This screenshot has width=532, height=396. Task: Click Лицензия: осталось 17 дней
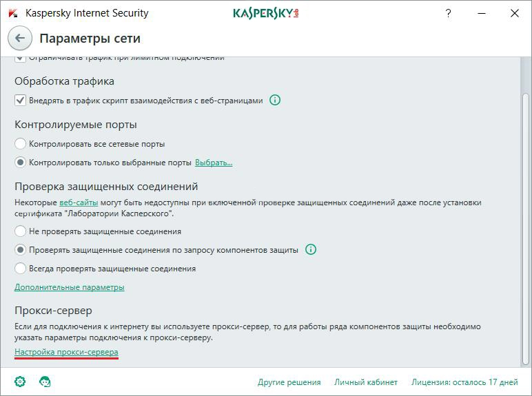point(464,382)
